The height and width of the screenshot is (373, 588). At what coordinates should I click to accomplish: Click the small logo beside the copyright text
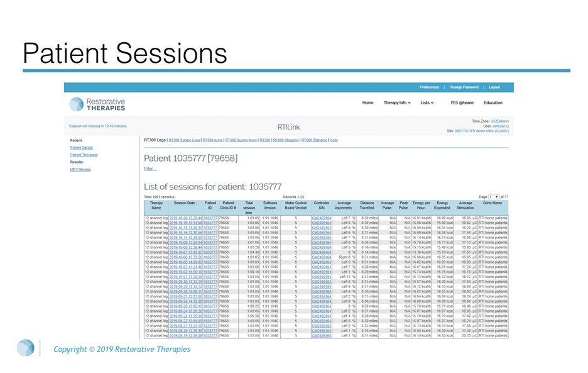click(26, 348)
